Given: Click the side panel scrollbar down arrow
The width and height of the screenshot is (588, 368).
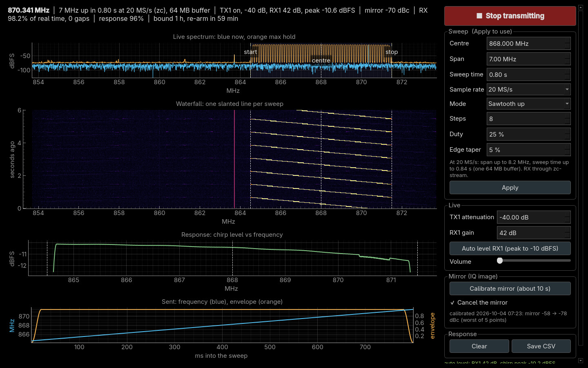Looking at the screenshot, I should [581, 361].
